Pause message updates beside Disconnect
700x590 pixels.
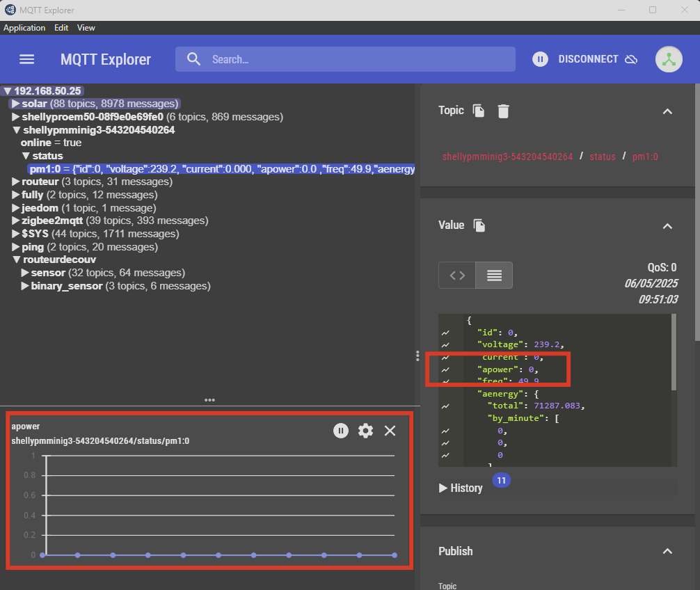pyautogui.click(x=540, y=59)
